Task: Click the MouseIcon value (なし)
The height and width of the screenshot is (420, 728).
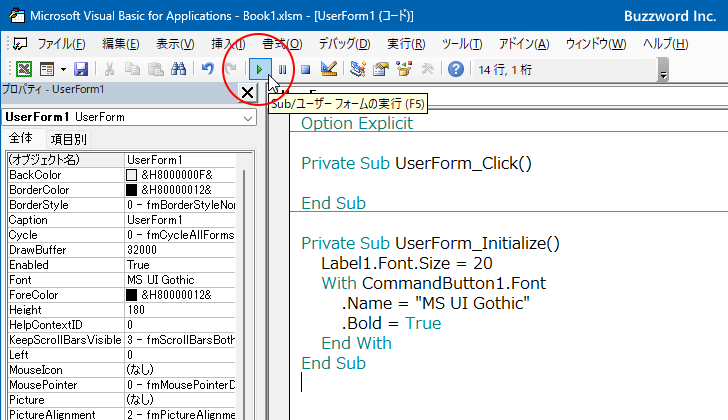Action: coord(180,370)
